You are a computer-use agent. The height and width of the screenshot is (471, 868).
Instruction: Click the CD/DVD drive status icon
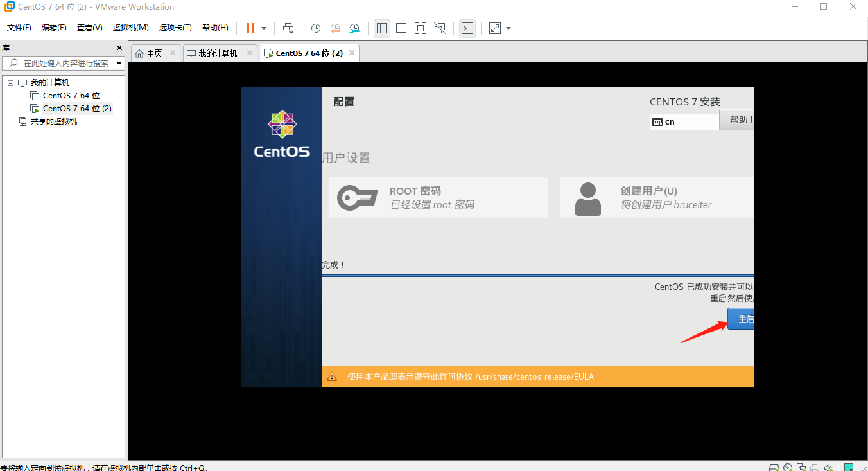(x=788, y=467)
